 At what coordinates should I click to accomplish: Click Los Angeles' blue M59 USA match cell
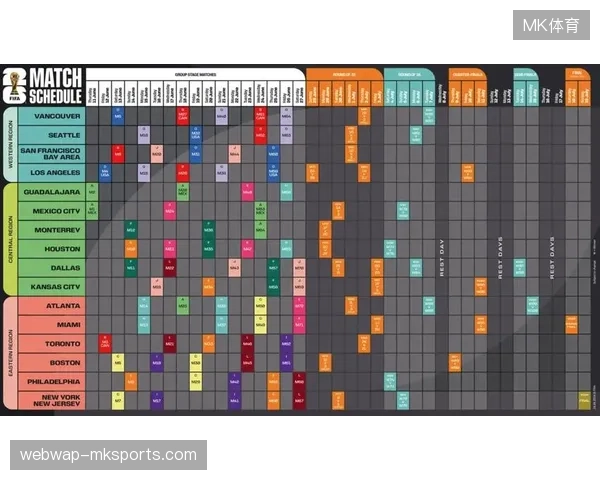tap(273, 173)
